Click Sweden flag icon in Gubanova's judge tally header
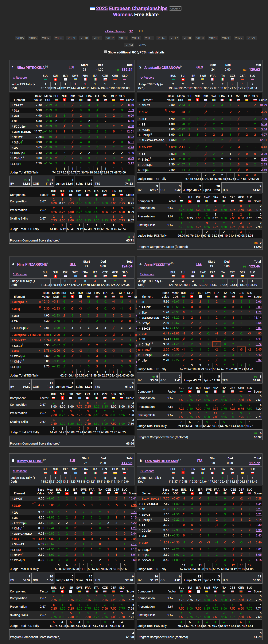Screen dimensions: 268x644 pyautogui.click(x=203, y=79)
